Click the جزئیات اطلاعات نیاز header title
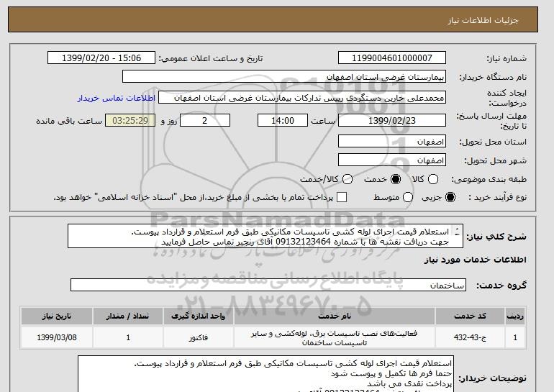554x392 pixels. coord(483,20)
